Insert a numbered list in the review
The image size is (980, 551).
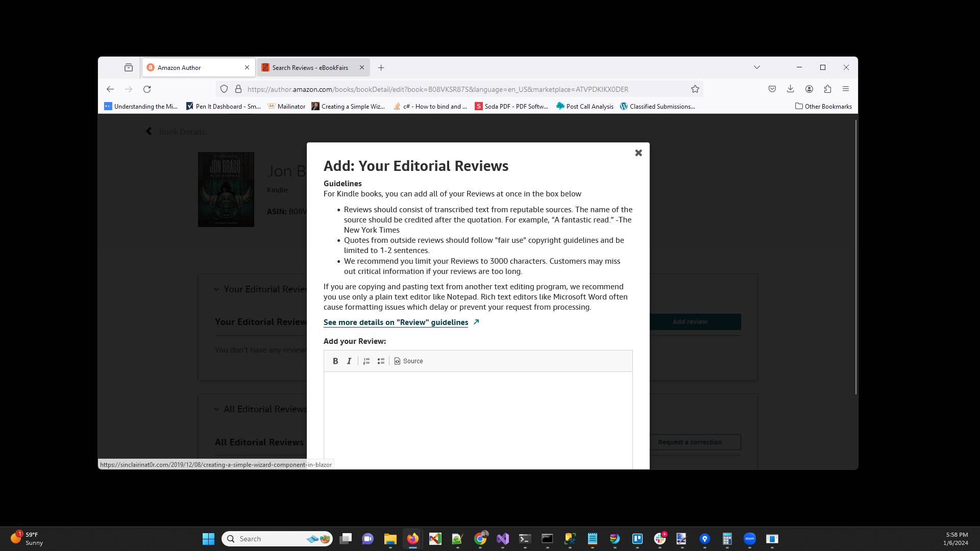coord(366,361)
